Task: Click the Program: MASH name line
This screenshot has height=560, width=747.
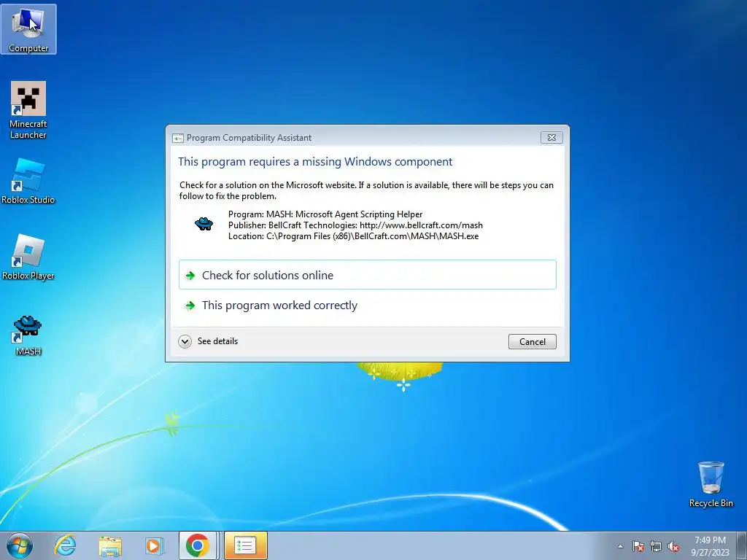Action: tap(325, 214)
